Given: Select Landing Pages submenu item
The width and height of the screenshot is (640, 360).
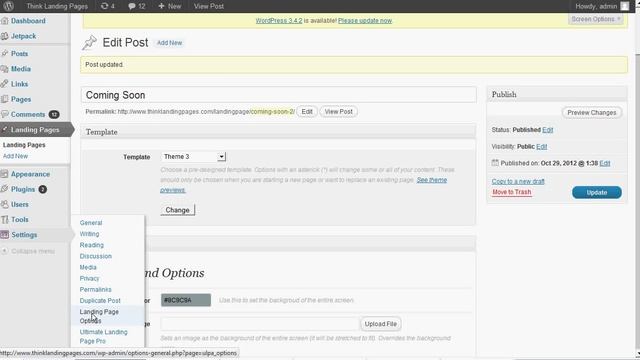Looking at the screenshot, I should point(24,145).
